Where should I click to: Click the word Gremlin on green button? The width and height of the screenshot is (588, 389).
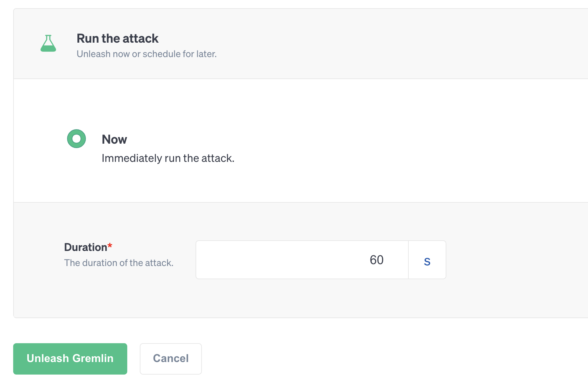click(94, 358)
